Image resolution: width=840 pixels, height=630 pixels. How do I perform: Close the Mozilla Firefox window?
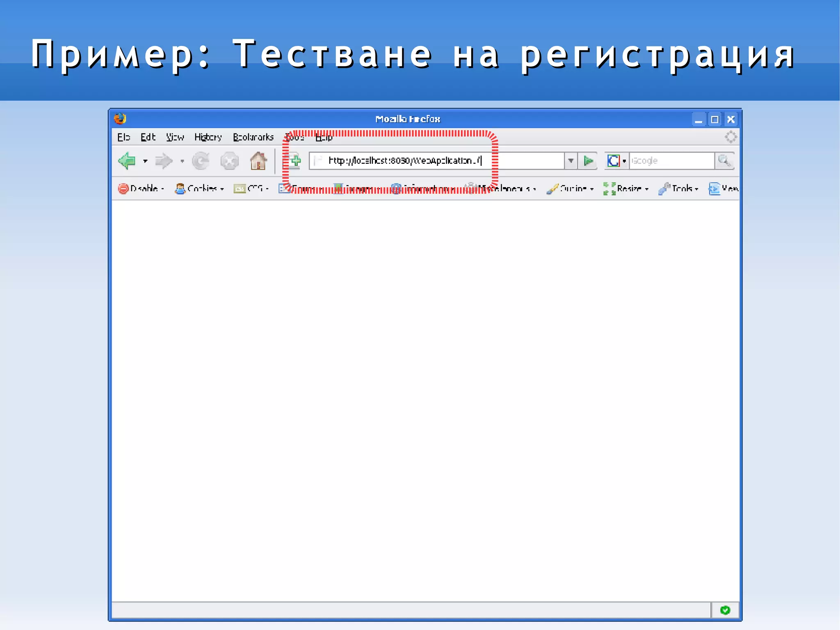(731, 119)
